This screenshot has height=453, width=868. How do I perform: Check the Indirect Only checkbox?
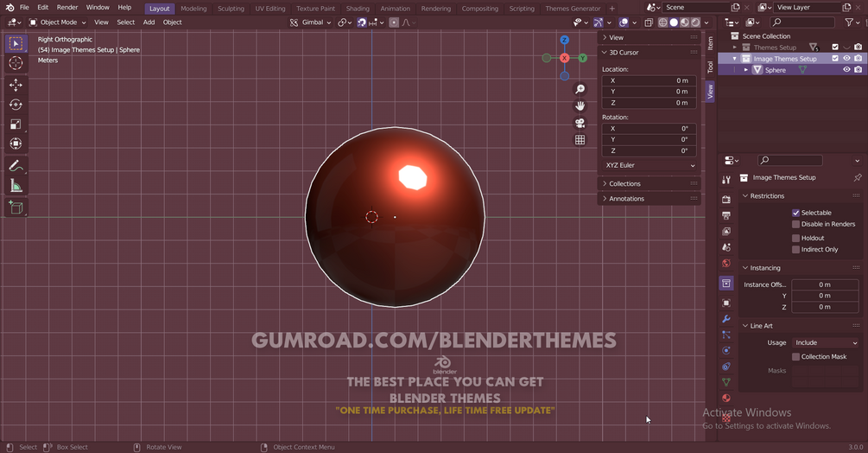pyautogui.click(x=795, y=250)
